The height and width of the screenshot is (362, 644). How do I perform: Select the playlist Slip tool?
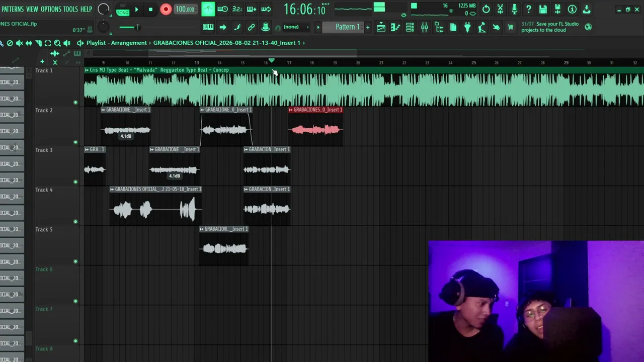point(29,43)
